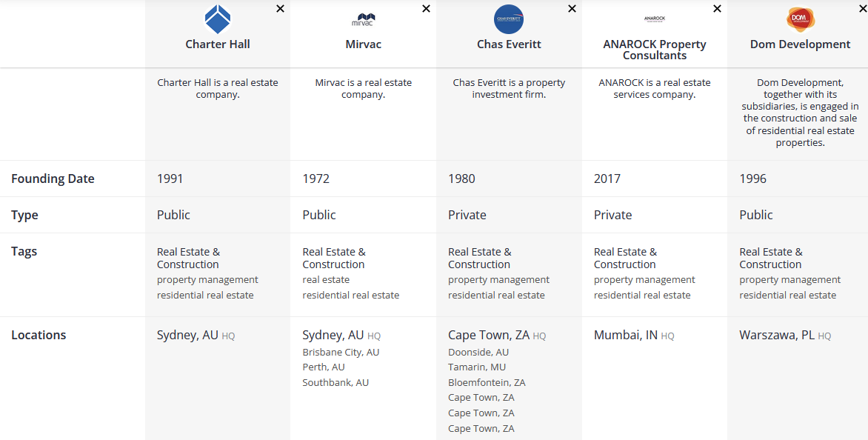868x440 pixels.
Task: Click Mirvac's 'real estate' tag
Action: 326,280
